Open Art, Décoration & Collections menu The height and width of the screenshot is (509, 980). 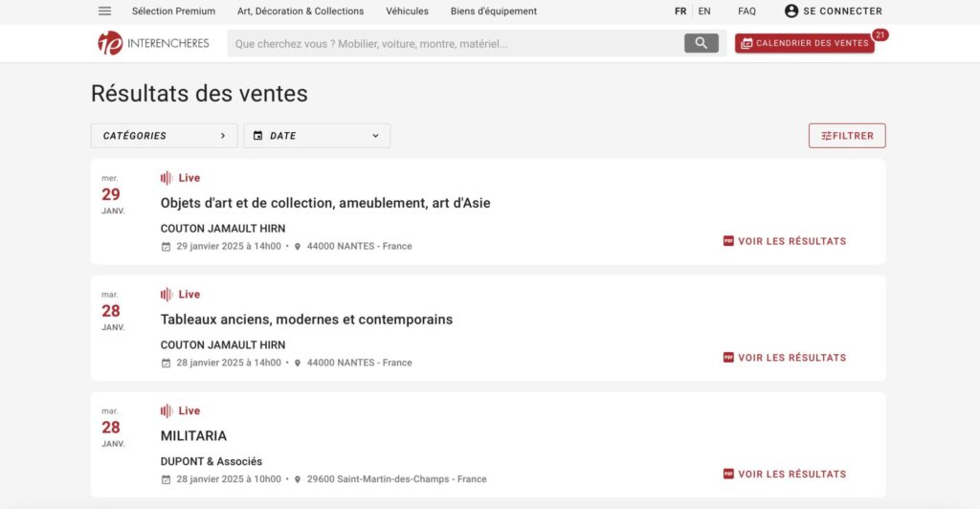click(301, 11)
